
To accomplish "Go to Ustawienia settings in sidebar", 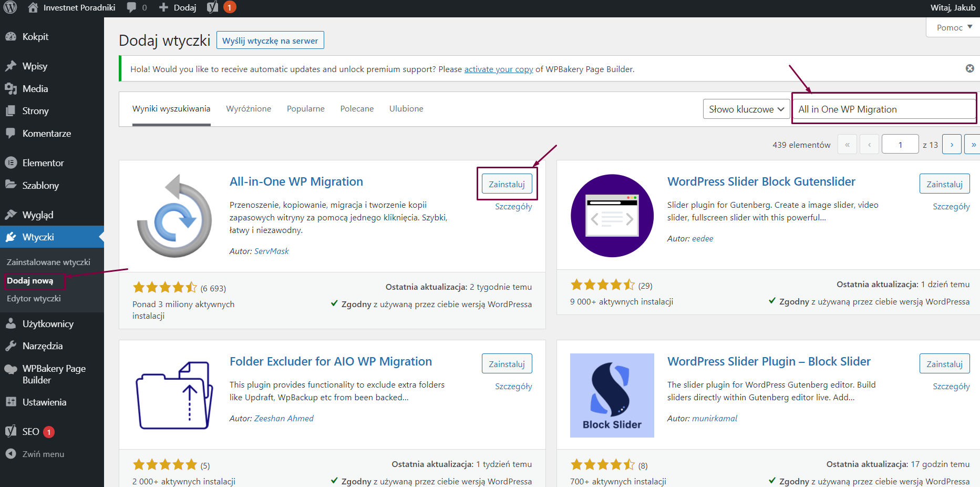I will pyautogui.click(x=44, y=402).
